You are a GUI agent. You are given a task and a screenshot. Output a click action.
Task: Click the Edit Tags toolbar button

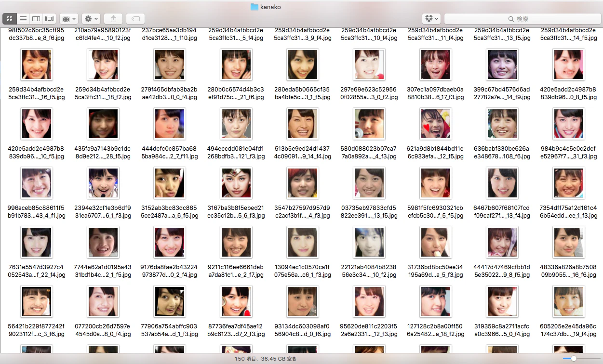pyautogui.click(x=135, y=19)
